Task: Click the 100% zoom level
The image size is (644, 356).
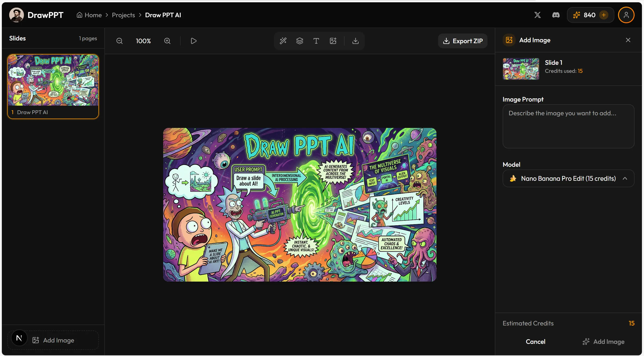Action: click(x=143, y=41)
